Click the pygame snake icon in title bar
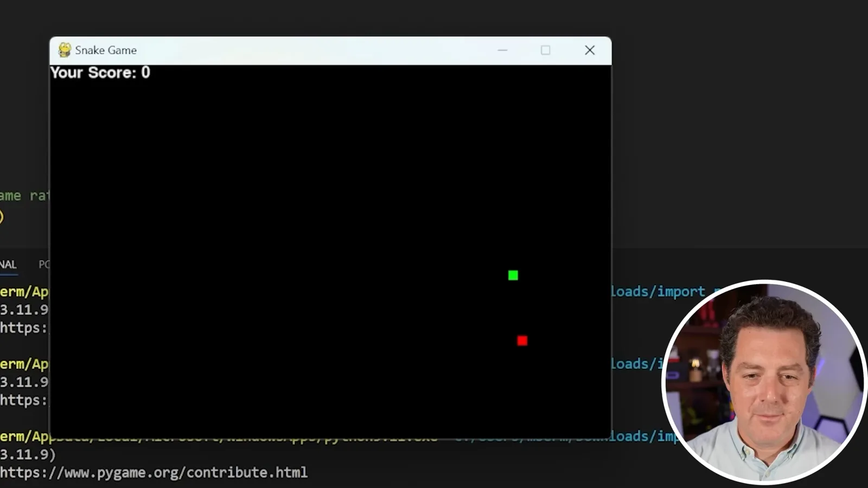The height and width of the screenshot is (488, 868). pyautogui.click(x=65, y=50)
